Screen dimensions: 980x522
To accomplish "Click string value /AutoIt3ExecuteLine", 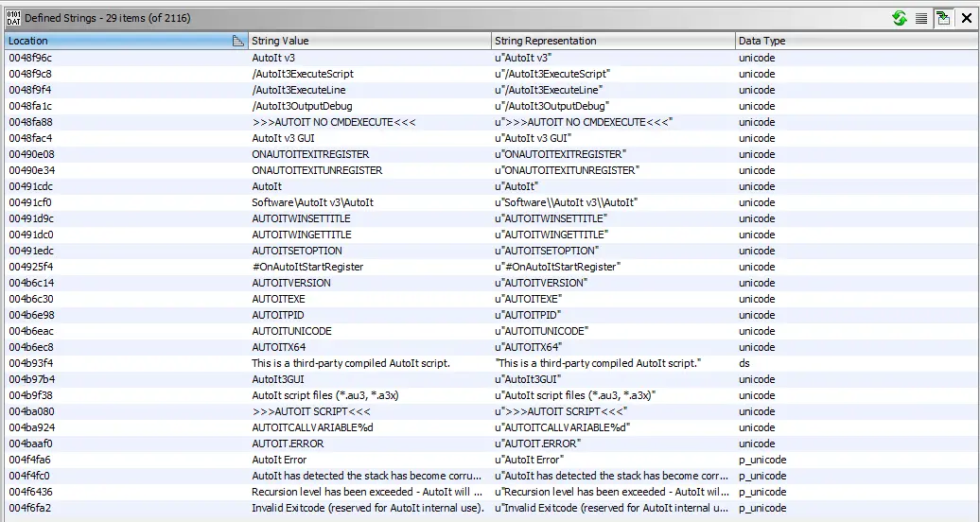I will pos(298,90).
